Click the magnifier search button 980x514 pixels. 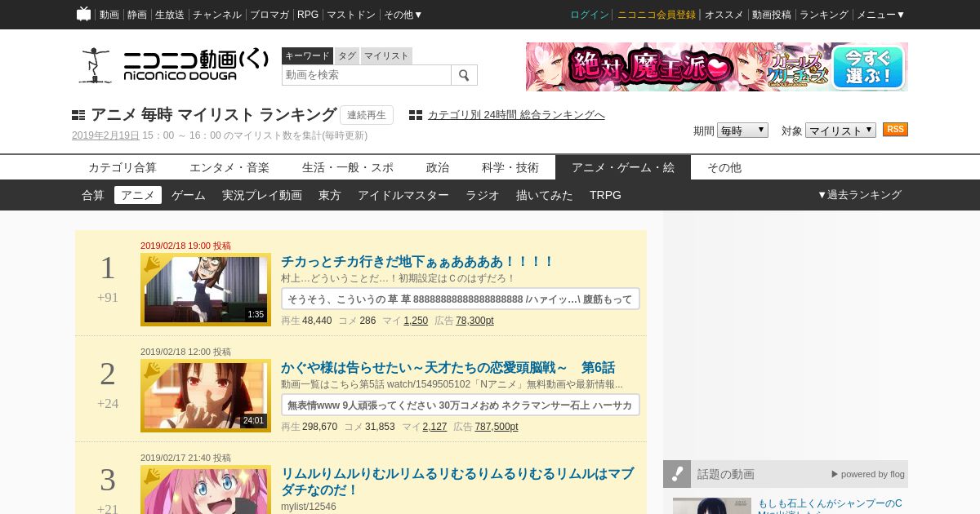(464, 75)
